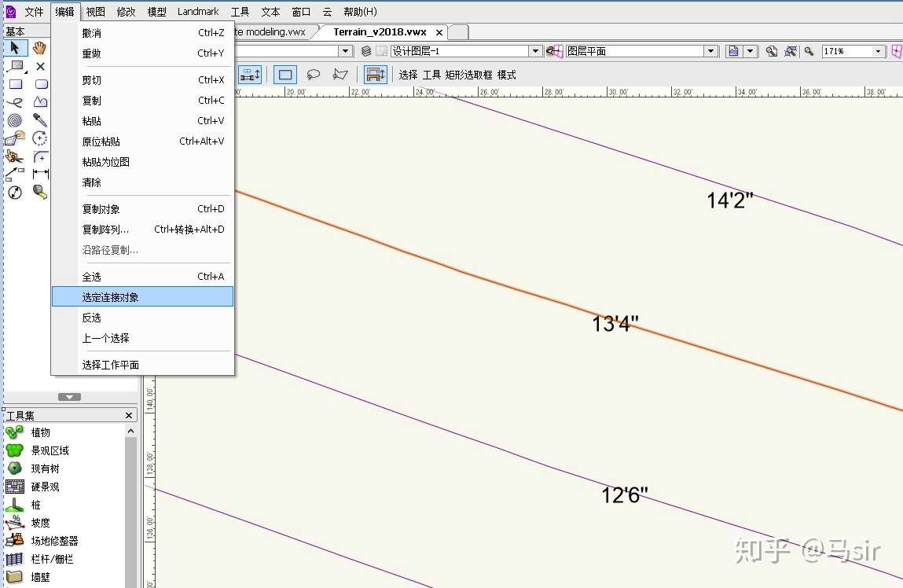Open the class dropdown arrow left of layers icon

tap(345, 51)
